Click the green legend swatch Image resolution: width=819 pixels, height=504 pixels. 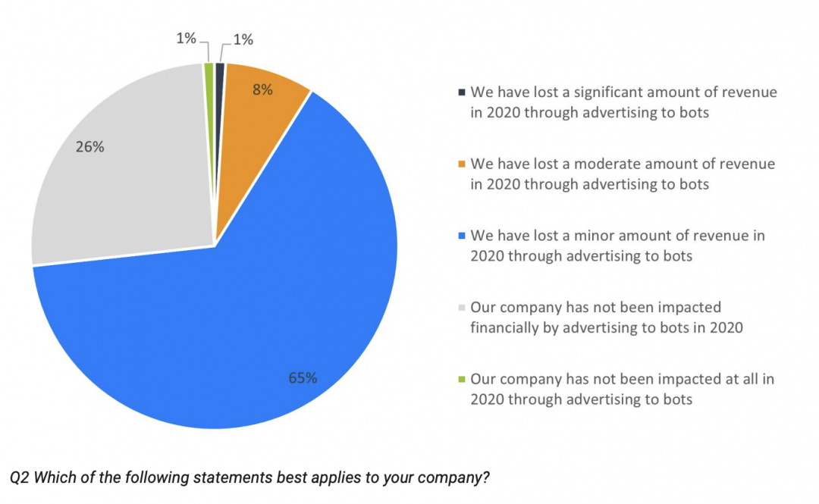462,379
